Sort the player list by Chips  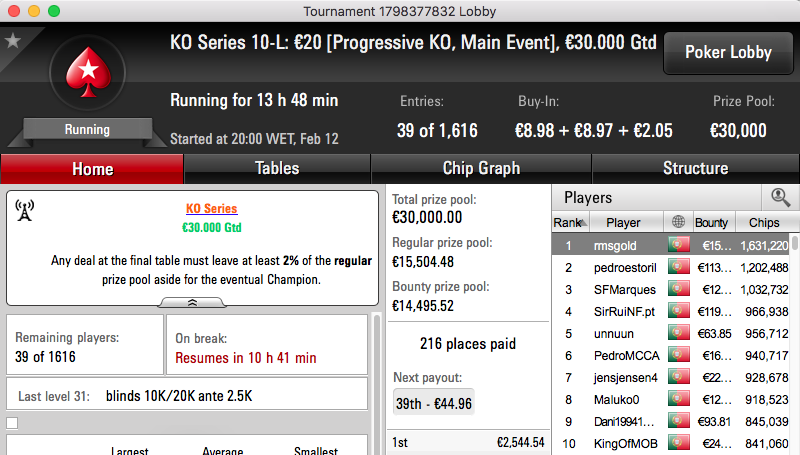pyautogui.click(x=764, y=222)
